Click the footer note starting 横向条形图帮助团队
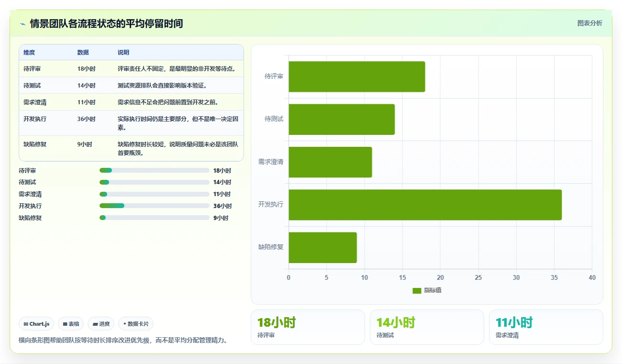Viewport: 622px width, 364px height. tap(123, 341)
